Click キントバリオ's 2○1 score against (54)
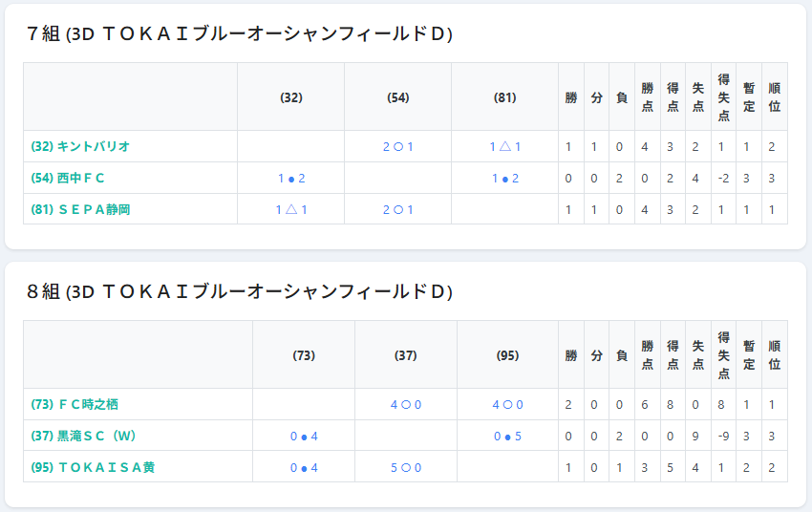 click(x=397, y=147)
